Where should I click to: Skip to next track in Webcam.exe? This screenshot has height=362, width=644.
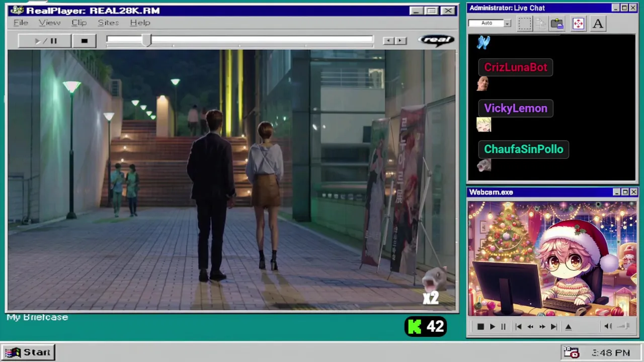[x=553, y=327]
